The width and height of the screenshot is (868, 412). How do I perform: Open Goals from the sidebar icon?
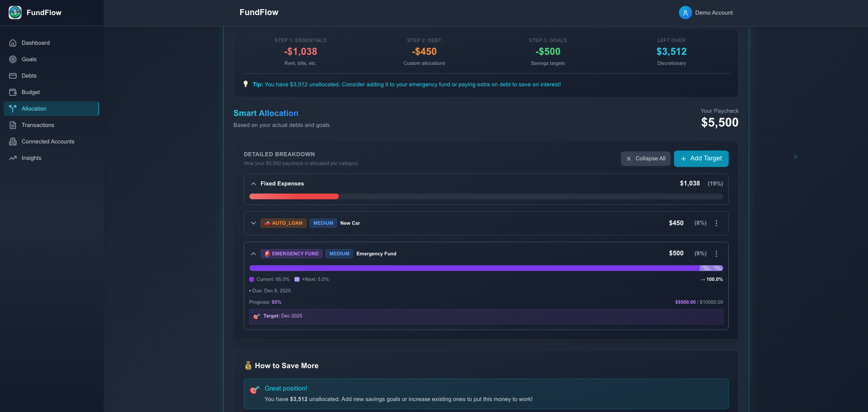pyautogui.click(x=12, y=59)
